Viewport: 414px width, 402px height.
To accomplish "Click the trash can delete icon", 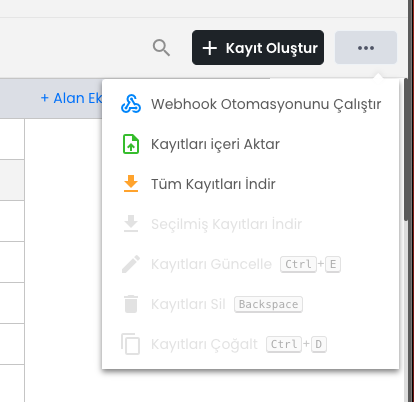I will [x=131, y=304].
